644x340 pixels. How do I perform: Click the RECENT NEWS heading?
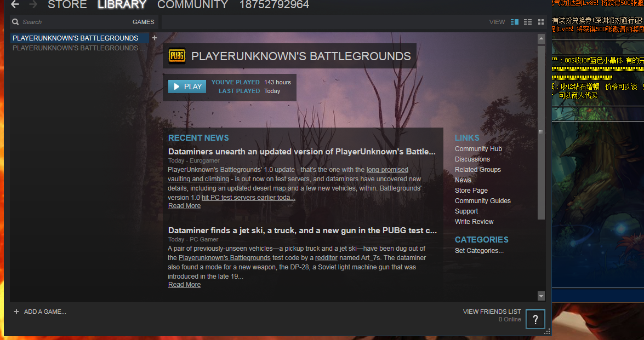[198, 138]
